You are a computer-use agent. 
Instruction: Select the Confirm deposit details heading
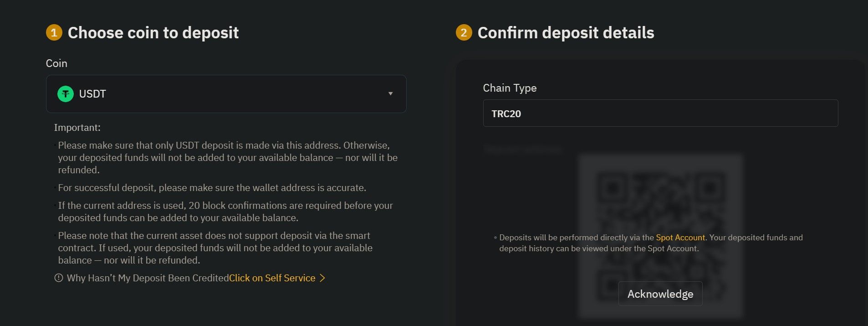point(565,32)
